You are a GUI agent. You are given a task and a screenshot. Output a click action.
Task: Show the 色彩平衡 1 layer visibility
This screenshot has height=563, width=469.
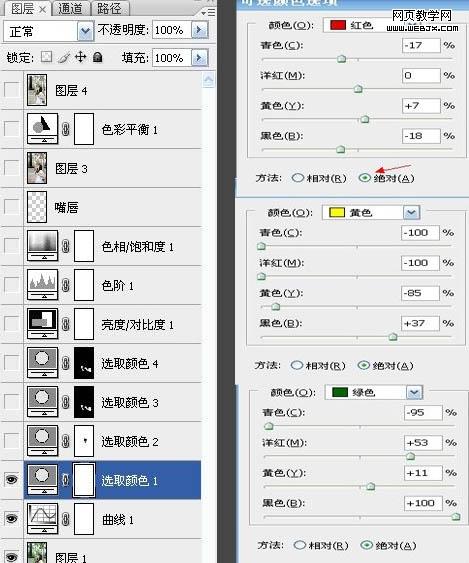click(11, 129)
